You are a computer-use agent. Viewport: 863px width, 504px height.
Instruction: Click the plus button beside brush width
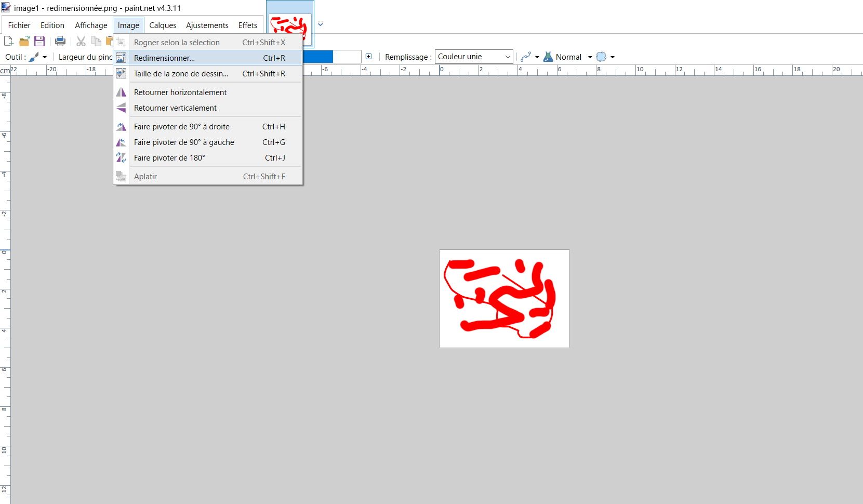tap(369, 56)
